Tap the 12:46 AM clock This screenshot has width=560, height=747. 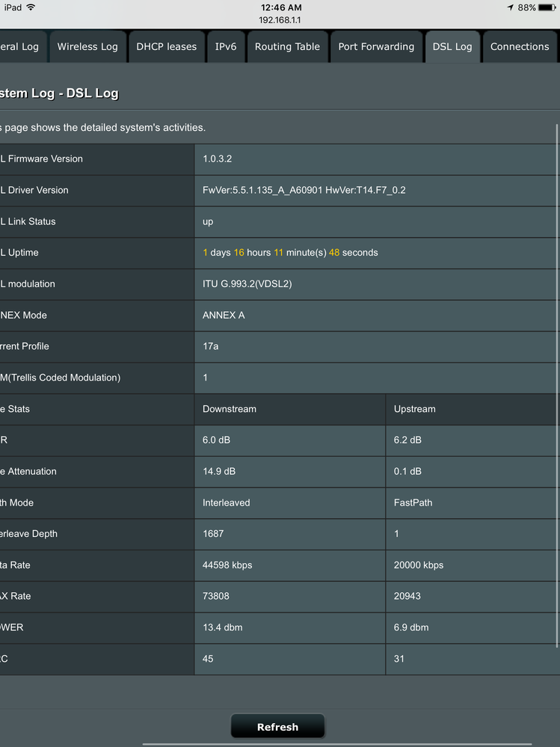[281, 7]
